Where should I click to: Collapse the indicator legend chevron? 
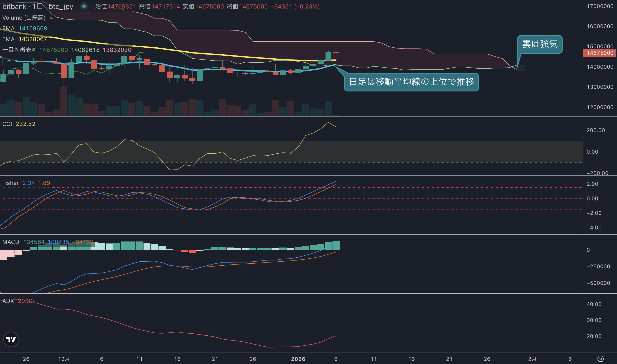click(x=9, y=61)
